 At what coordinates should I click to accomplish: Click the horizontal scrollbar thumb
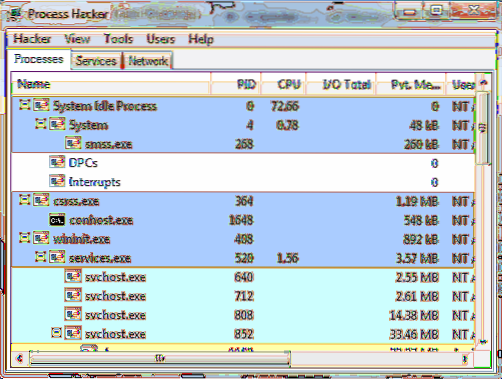click(x=159, y=359)
